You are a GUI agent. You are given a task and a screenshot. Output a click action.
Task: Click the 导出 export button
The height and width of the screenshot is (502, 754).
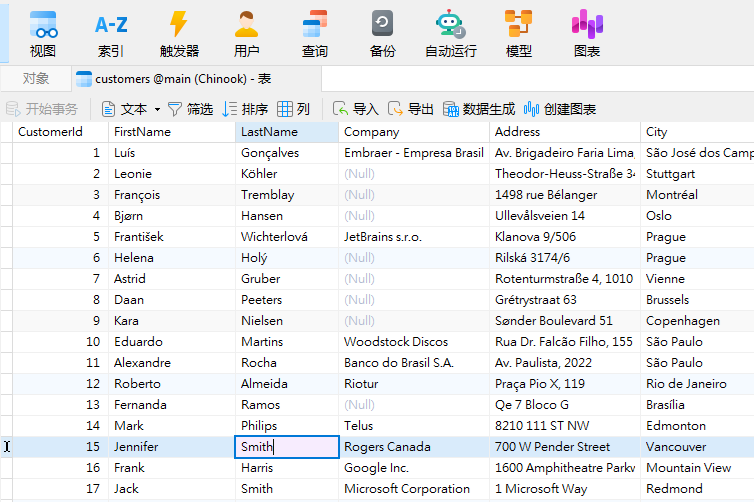coord(411,109)
